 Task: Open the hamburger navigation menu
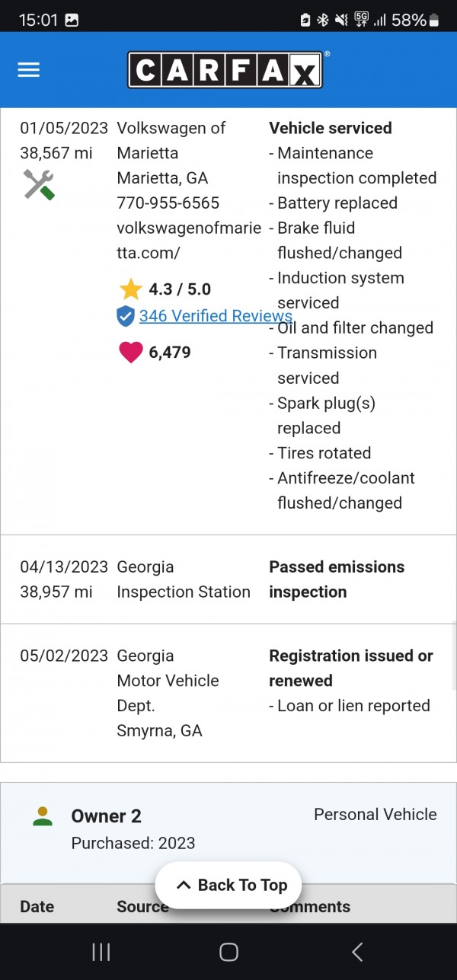click(28, 69)
